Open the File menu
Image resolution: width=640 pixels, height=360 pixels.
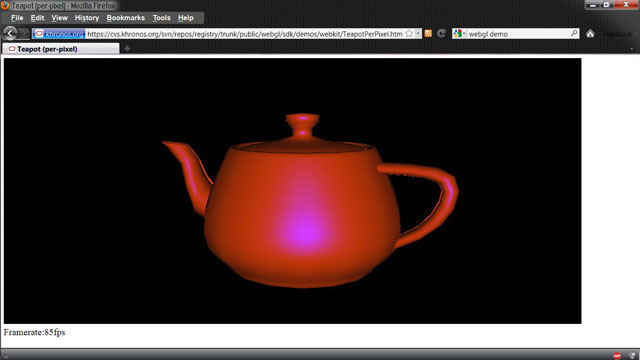(17, 18)
